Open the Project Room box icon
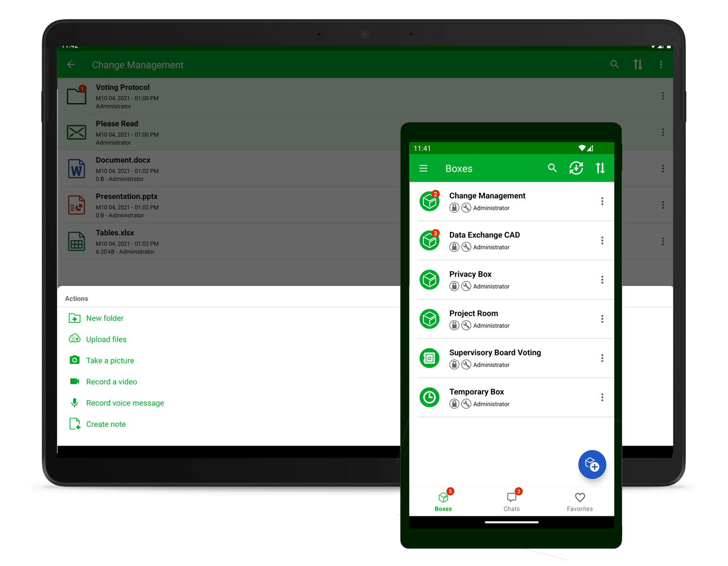The image size is (728, 566). pyautogui.click(x=430, y=319)
